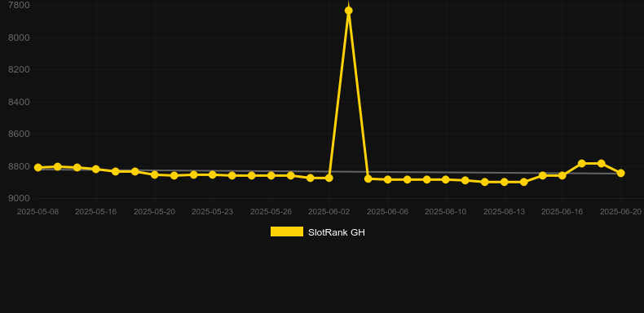Click data point above 2025-05-23 label
Viewport: 644px width, 313px height.
[213, 174]
